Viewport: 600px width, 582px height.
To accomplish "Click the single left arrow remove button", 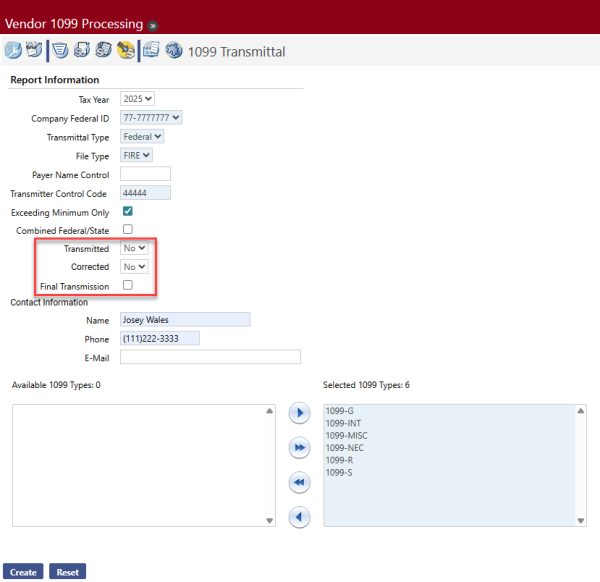I will (x=299, y=517).
